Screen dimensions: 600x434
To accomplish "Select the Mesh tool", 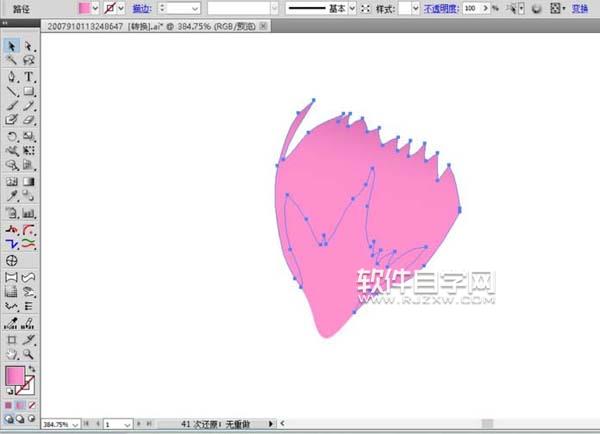I will point(11,181).
